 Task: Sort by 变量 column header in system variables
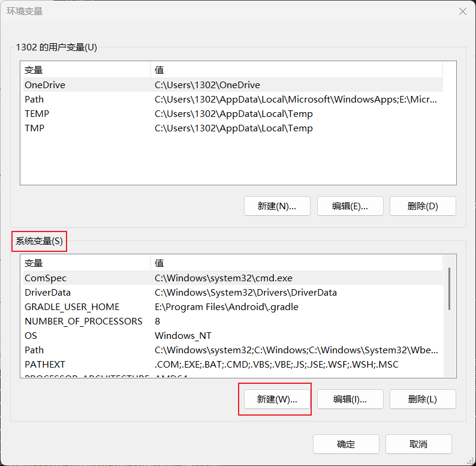coord(85,263)
